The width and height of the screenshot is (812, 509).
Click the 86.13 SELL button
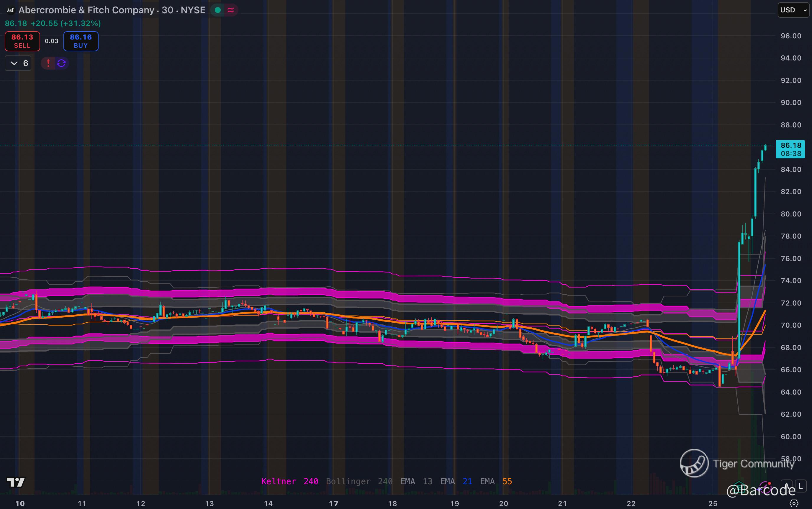pos(22,41)
